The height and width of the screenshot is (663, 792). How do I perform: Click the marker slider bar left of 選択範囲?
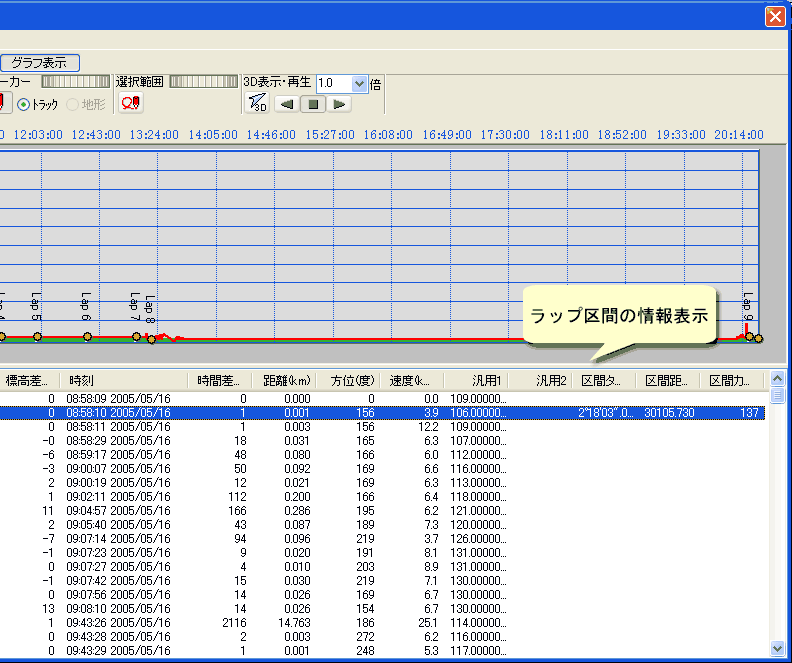(75, 82)
